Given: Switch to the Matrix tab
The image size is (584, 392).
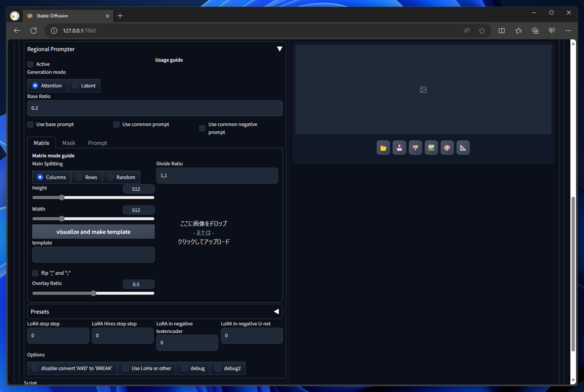Looking at the screenshot, I should (42, 143).
